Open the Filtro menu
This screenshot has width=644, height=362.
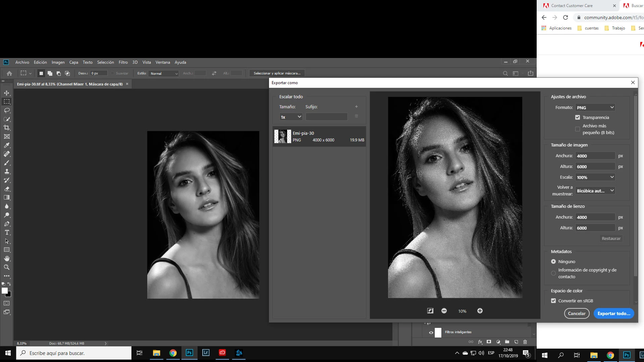(123, 62)
